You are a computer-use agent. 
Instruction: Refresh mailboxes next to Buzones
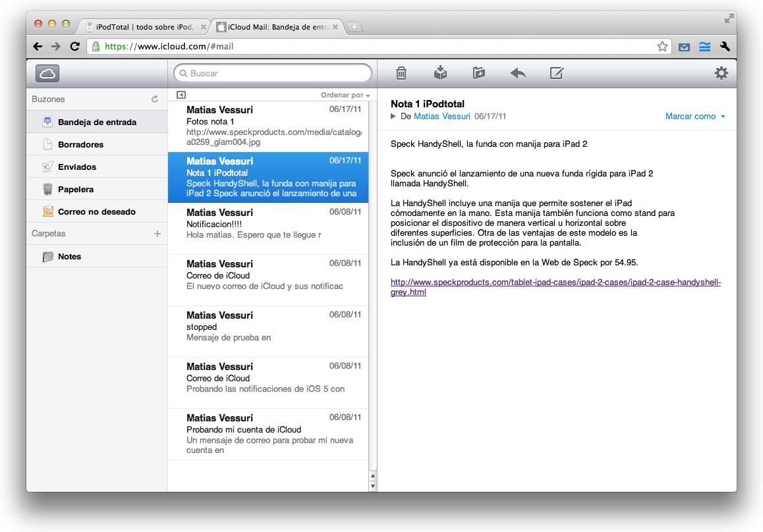pos(155,99)
